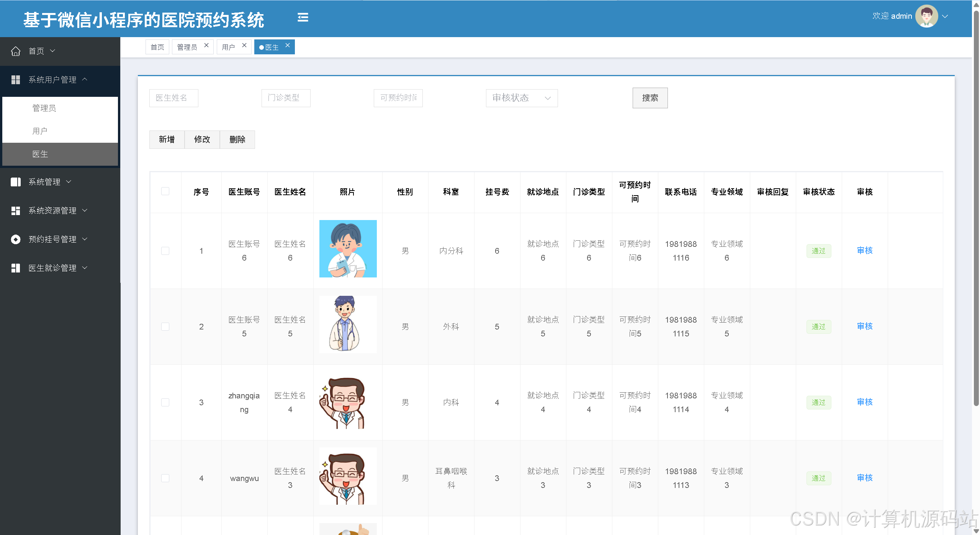Click the admin avatar picture
The image size is (980, 535).
(x=926, y=16)
